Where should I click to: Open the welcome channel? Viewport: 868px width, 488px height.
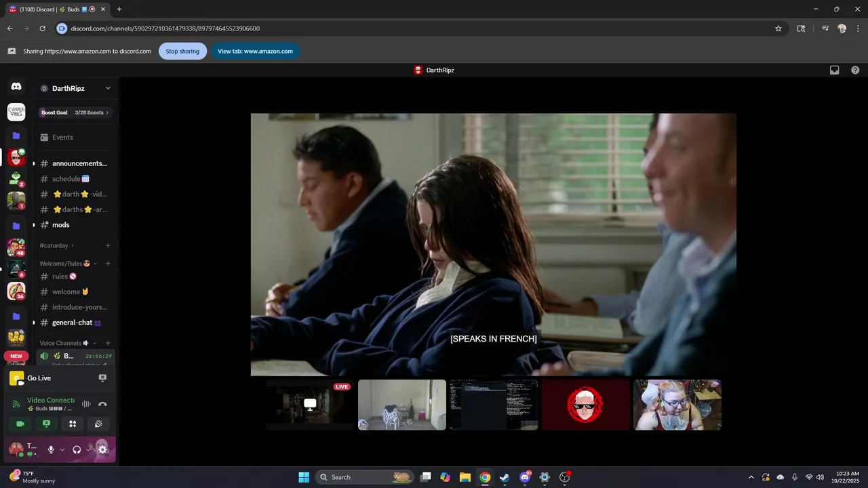(x=74, y=292)
